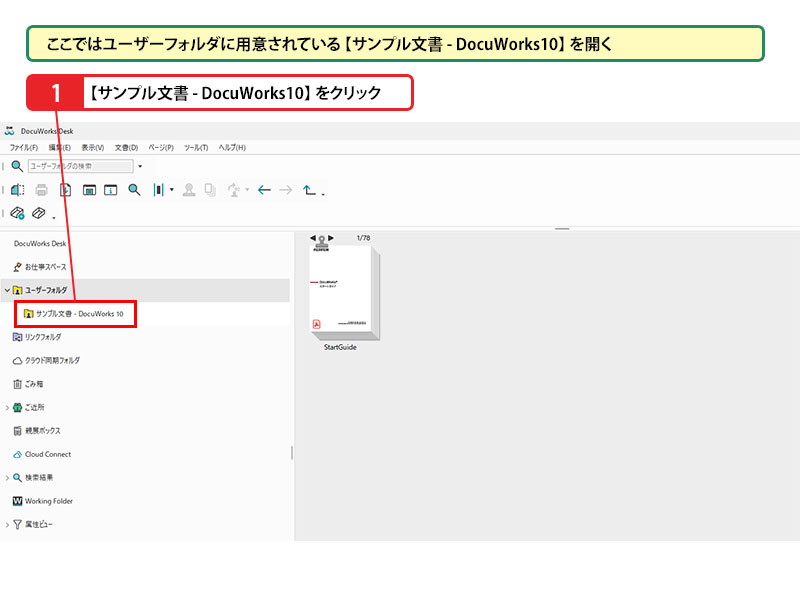Click the document download/convert toolbar icon
Viewport: 800px width, 600px height.
[x=65, y=190]
